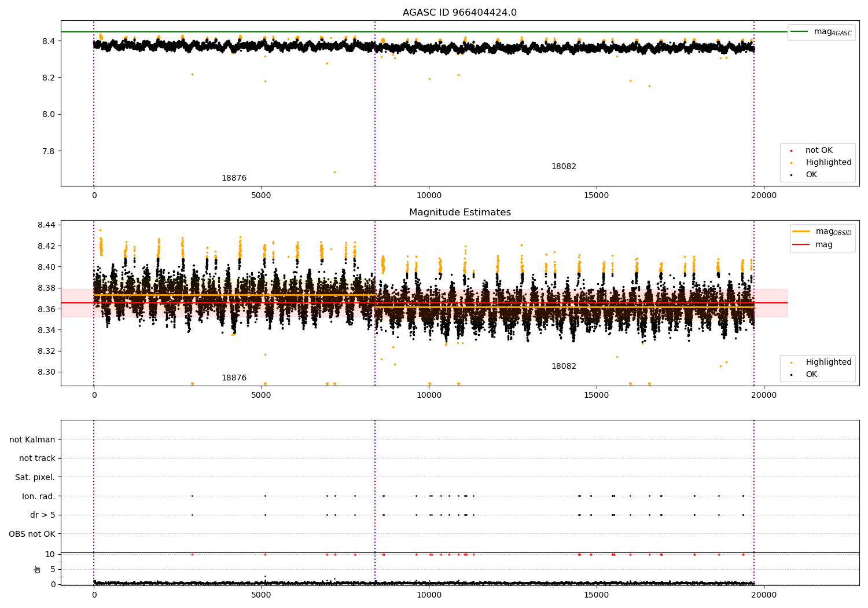Click 'OK' in the Magnitude Estimates lower legend
Image resolution: width=868 pixels, height=608 pixels.
tap(811, 375)
